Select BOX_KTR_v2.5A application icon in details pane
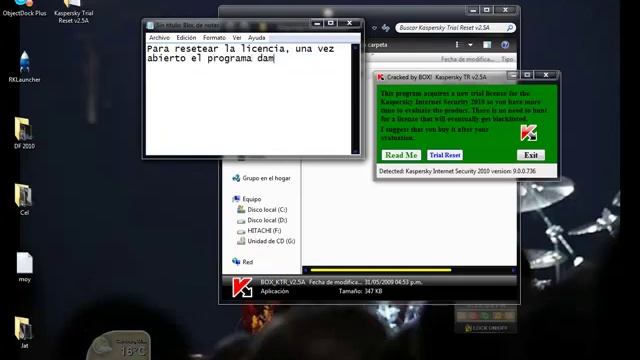This screenshot has height=360, width=640. (242, 287)
